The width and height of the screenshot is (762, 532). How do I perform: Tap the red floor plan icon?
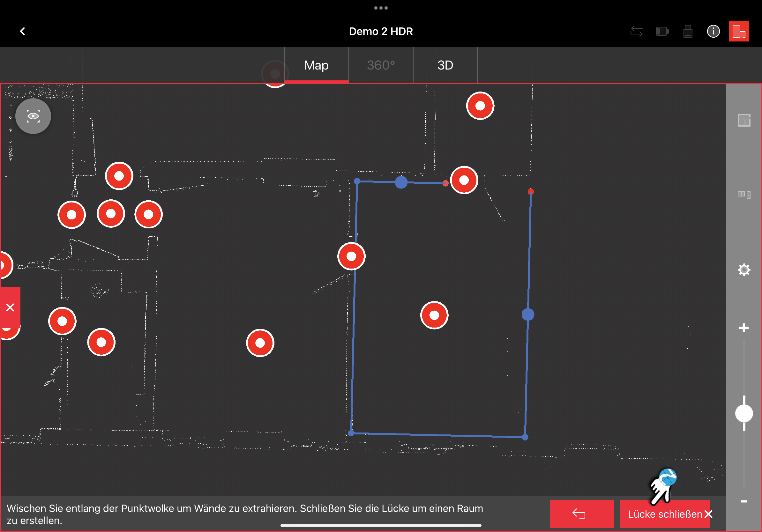[x=739, y=32]
